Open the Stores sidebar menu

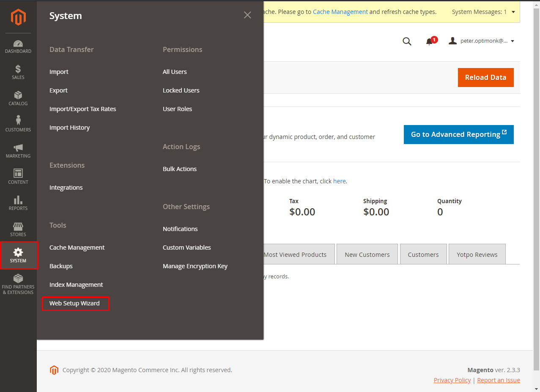pos(18,229)
